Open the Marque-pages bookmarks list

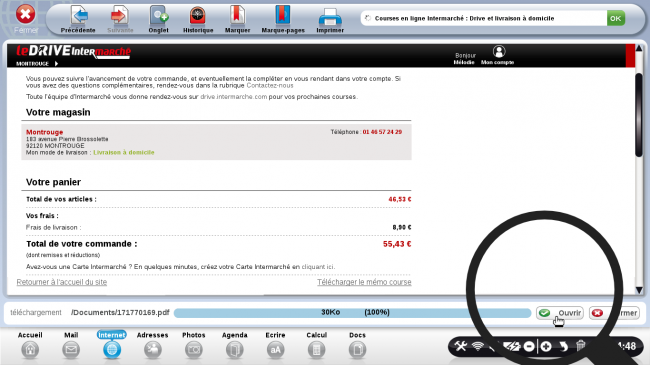point(283,19)
